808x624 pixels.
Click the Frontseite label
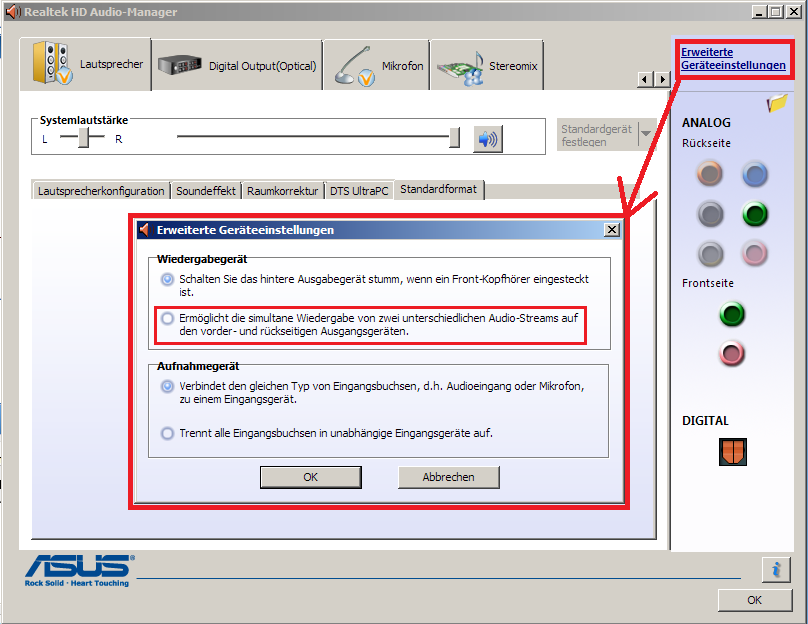click(708, 283)
